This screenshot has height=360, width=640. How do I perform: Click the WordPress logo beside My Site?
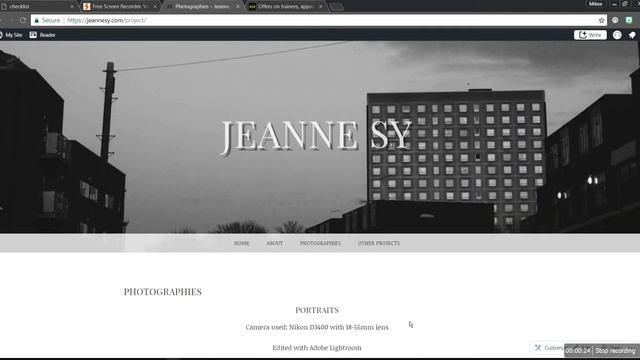point(1,35)
